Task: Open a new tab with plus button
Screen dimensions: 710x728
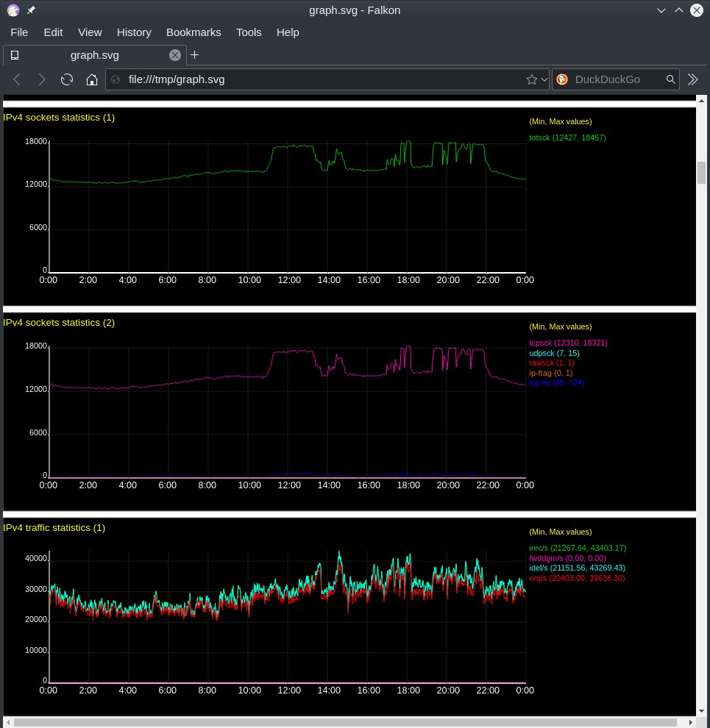Action: coord(195,54)
